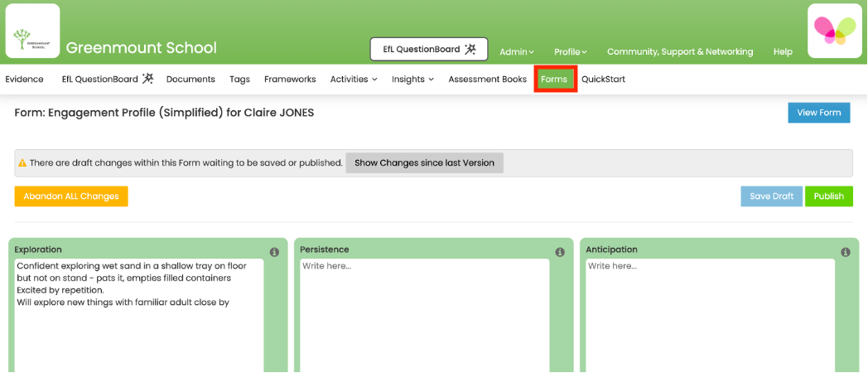Click Abandon ALL Changes
This screenshot has width=868, height=373.
click(71, 196)
